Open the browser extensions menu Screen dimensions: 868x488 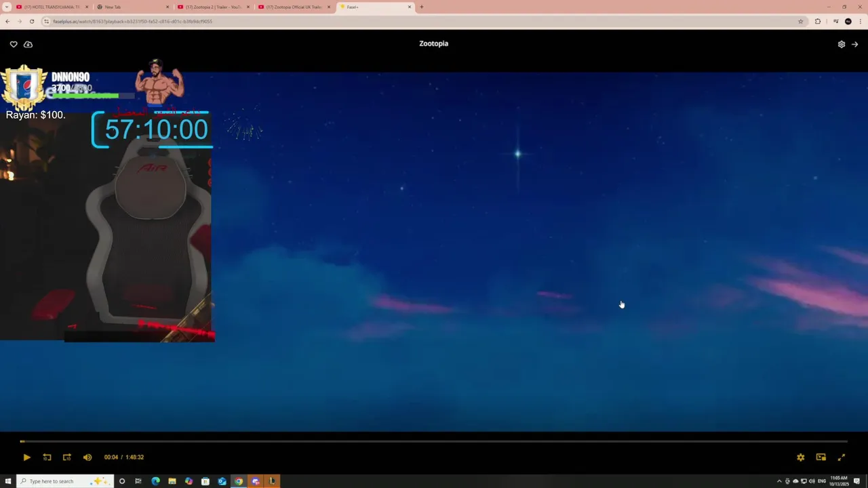tap(818, 21)
